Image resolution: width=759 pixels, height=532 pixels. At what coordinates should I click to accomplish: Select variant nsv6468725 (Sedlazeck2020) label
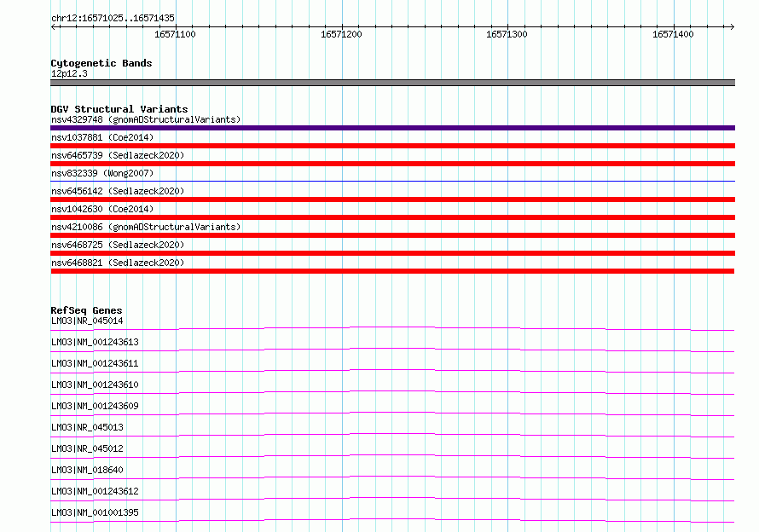click(118, 245)
